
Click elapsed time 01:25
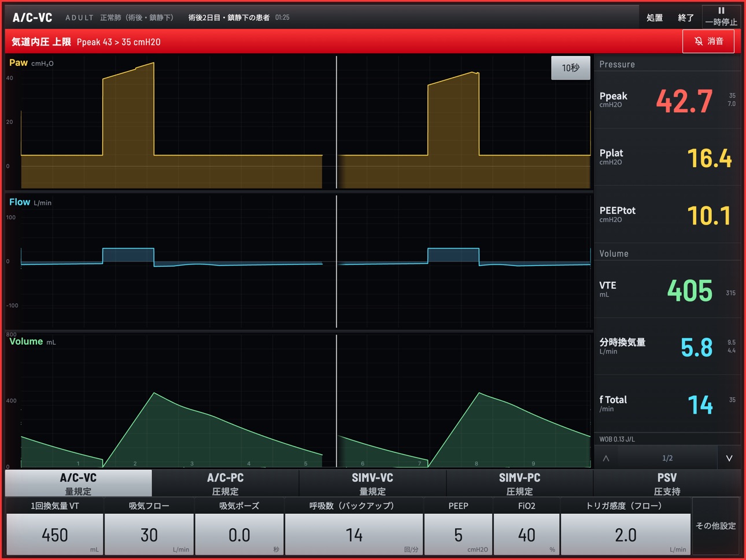click(282, 17)
